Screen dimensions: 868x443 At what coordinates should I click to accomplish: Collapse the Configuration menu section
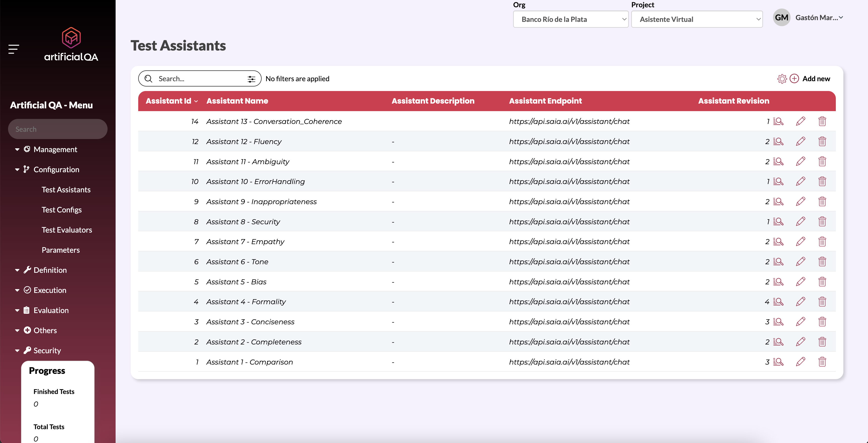point(56,169)
